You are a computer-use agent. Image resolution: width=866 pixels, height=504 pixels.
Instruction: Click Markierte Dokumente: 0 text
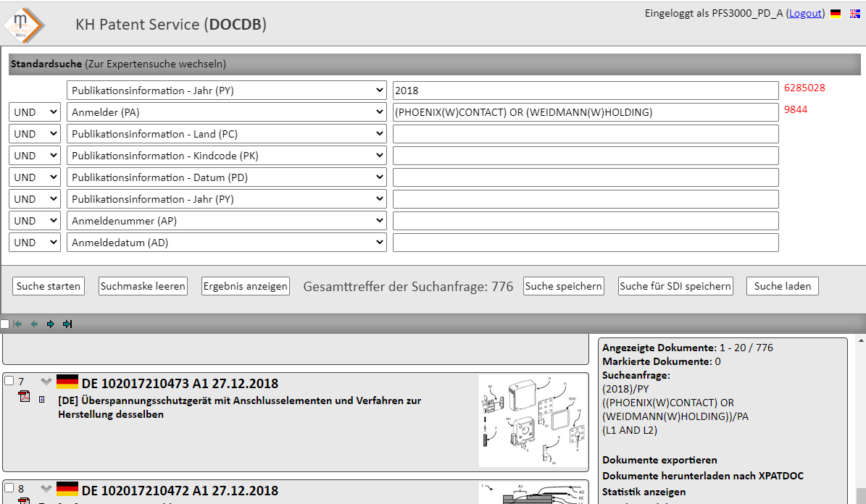661,361
